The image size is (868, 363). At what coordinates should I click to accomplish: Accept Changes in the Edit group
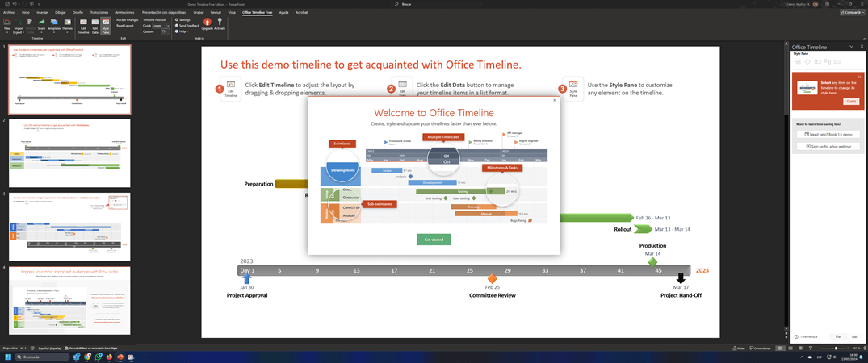[128, 19]
